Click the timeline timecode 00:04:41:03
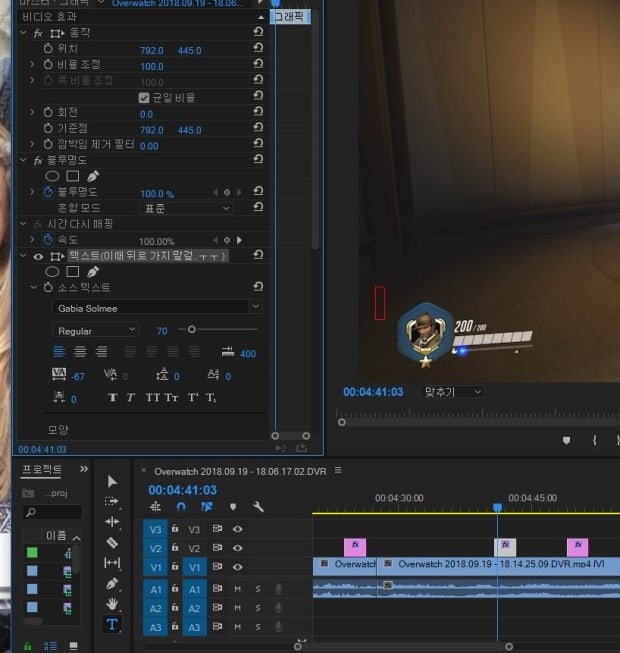Image resolution: width=620 pixels, height=653 pixels. click(182, 490)
